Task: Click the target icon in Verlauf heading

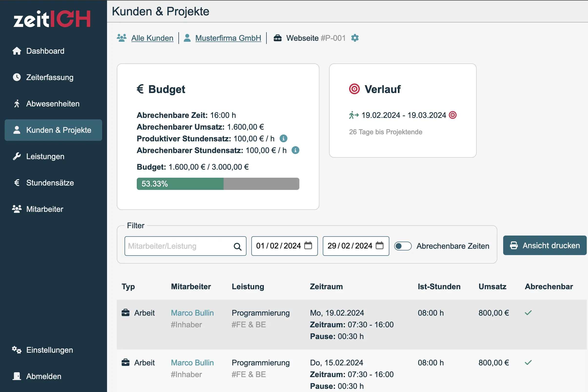Action: 354,89
